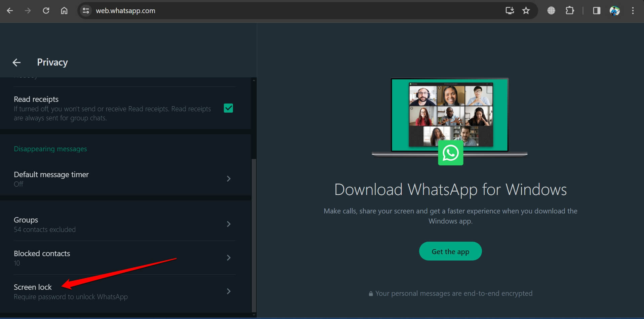Open Default message timer chevron
This screenshot has height=319, width=644.
tap(229, 179)
